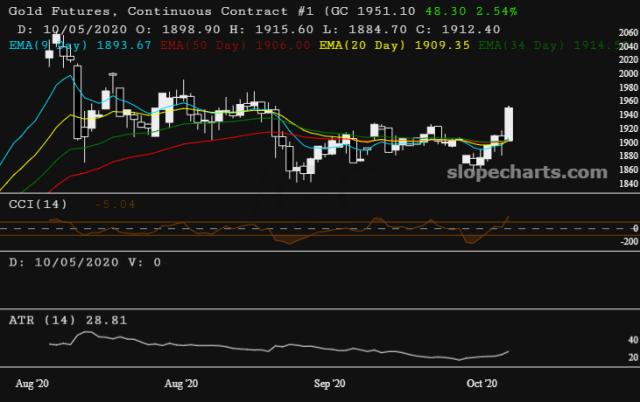Click the 2000 price axis label
The image size is (640, 402).
click(629, 74)
